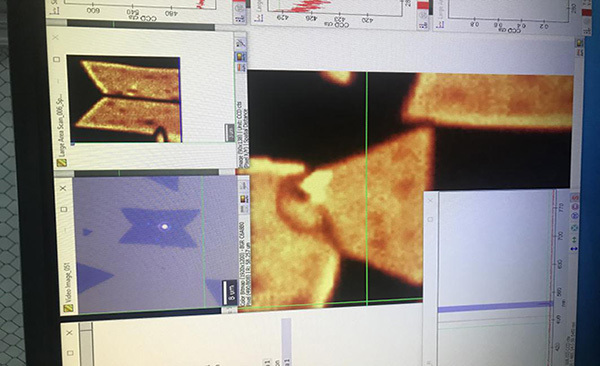
Task: Maximize the Large Area Scan_006 window
Action: pos(56,59)
